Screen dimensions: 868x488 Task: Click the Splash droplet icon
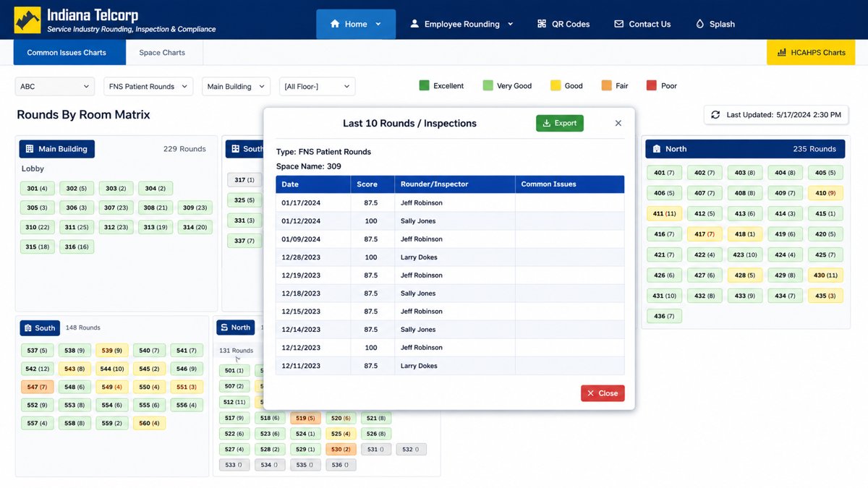pyautogui.click(x=699, y=24)
